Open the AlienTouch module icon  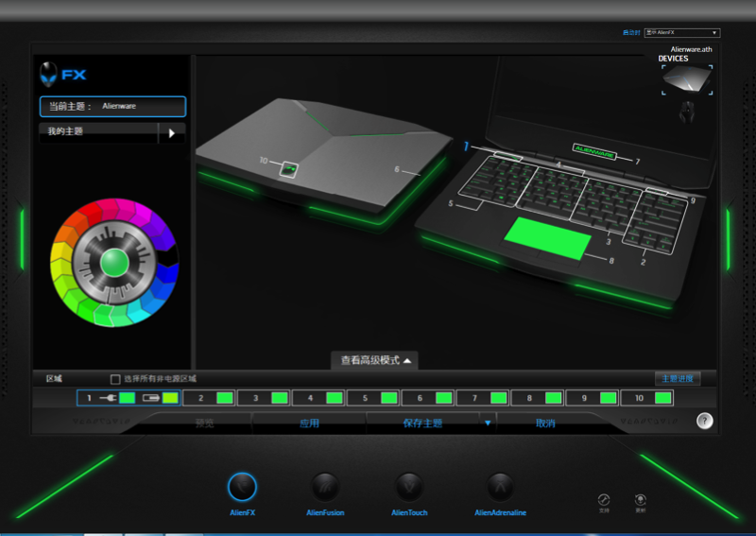click(409, 487)
